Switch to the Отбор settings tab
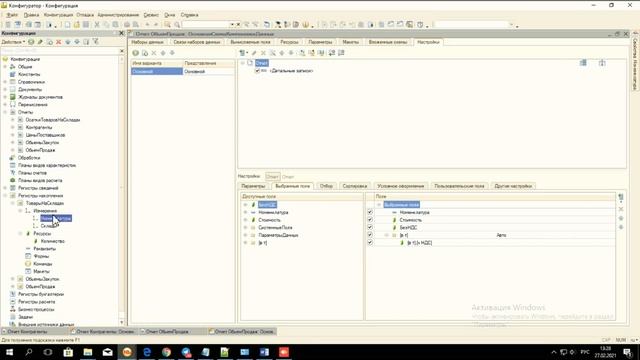Viewport: 640px width, 360px height. (x=326, y=186)
